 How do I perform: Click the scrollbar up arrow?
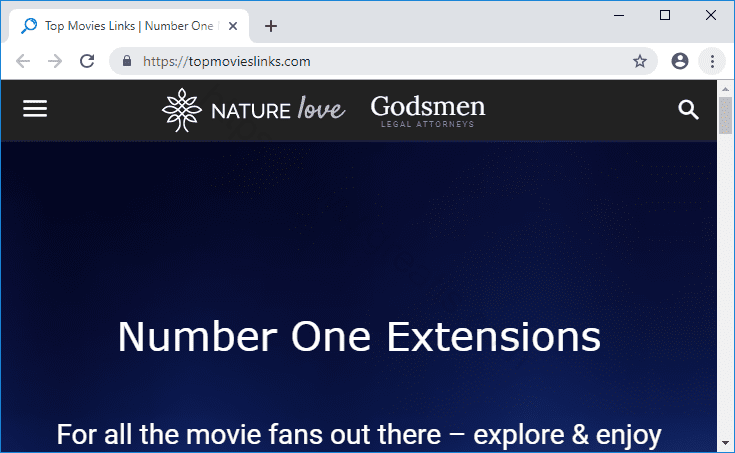tap(725, 89)
